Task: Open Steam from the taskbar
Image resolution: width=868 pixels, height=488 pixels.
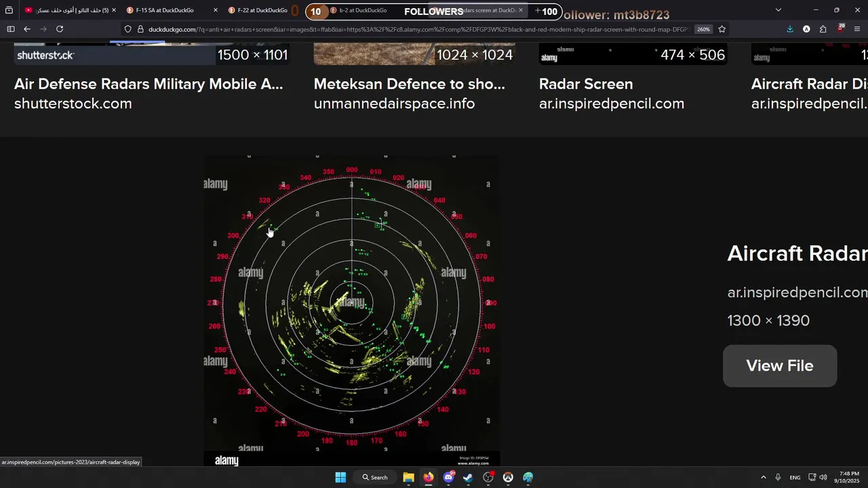Action: 468,477
